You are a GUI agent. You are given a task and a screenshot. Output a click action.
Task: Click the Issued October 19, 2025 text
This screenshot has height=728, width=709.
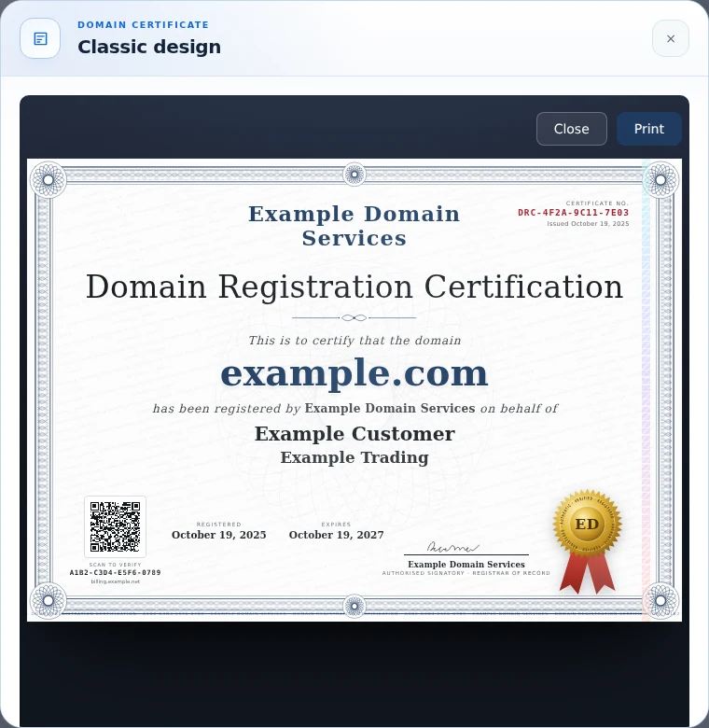point(588,224)
